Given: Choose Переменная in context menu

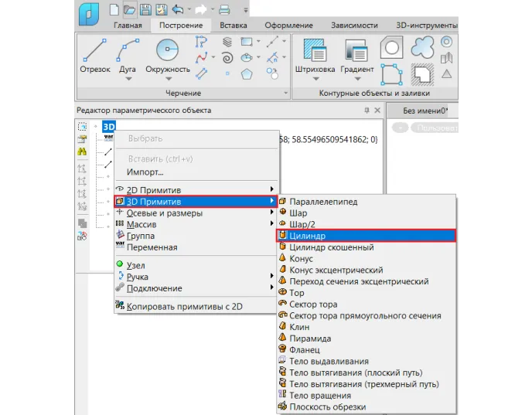Looking at the screenshot, I should point(196,247).
